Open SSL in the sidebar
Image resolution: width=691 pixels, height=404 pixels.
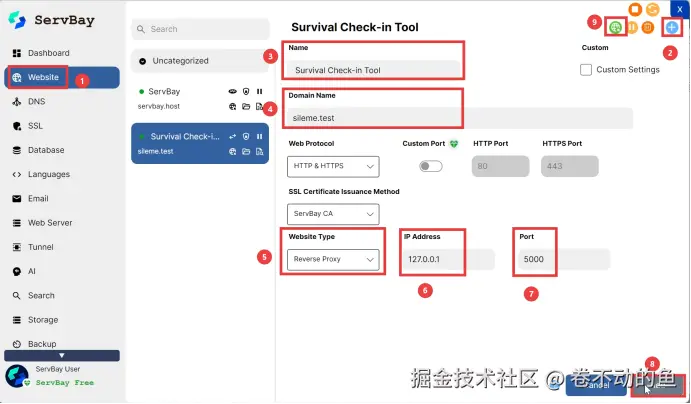pos(62,126)
